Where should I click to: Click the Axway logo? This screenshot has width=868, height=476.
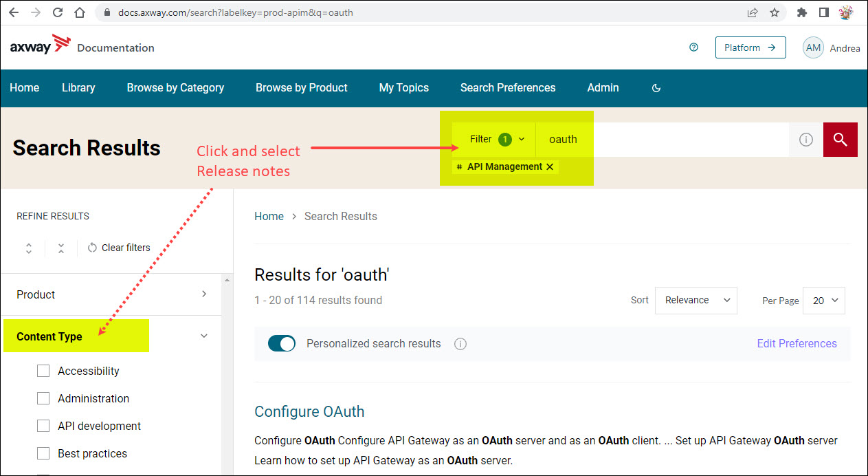pyautogui.click(x=41, y=47)
